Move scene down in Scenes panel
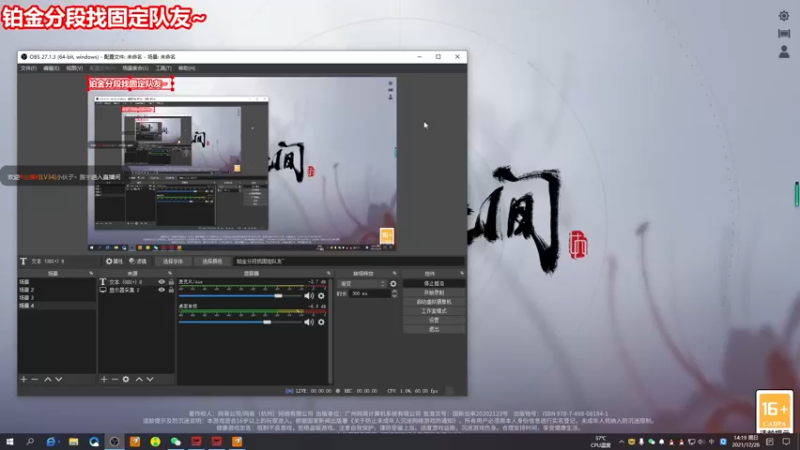The width and height of the screenshot is (800, 450). coord(59,379)
